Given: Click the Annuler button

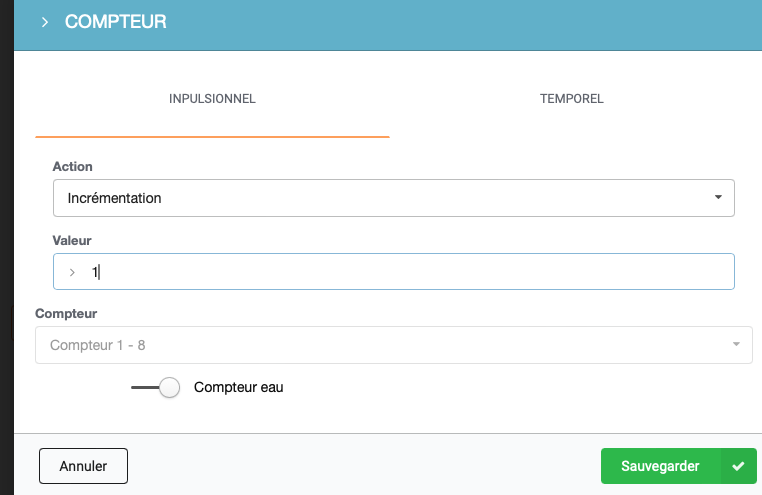Looking at the screenshot, I should (83, 466).
